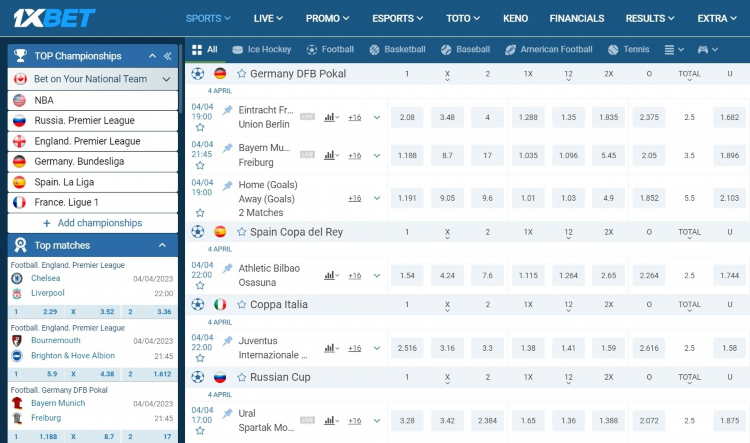The width and height of the screenshot is (750, 443).
Task: Open NBA championship
Action: click(93, 100)
